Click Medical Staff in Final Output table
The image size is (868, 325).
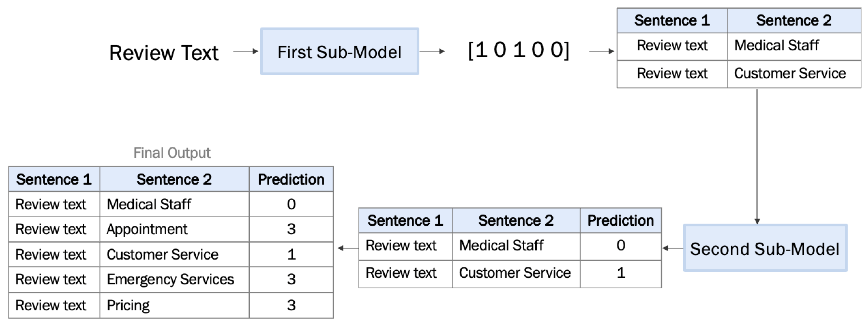pos(149,204)
